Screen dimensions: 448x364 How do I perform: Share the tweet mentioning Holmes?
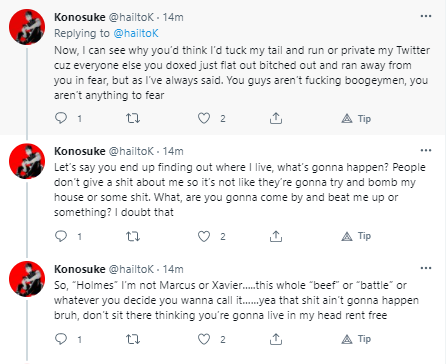coord(276,339)
